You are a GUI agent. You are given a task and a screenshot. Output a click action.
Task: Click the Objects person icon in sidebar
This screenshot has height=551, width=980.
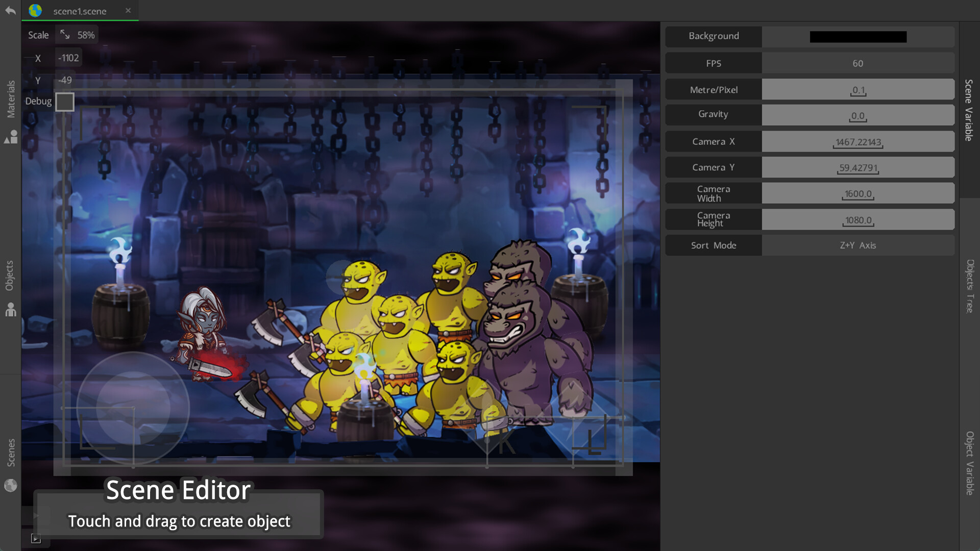(11, 310)
